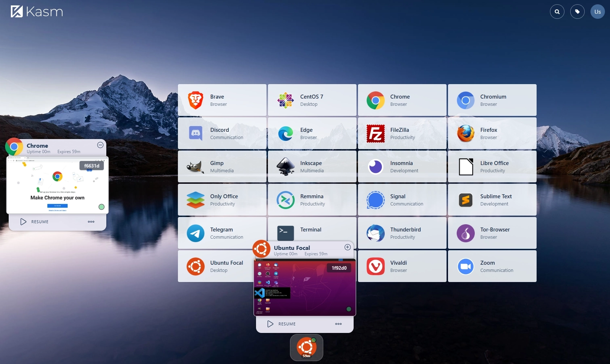Click the Chrome session preview thumbnail
Screen dimensions: 610x364
click(57, 185)
